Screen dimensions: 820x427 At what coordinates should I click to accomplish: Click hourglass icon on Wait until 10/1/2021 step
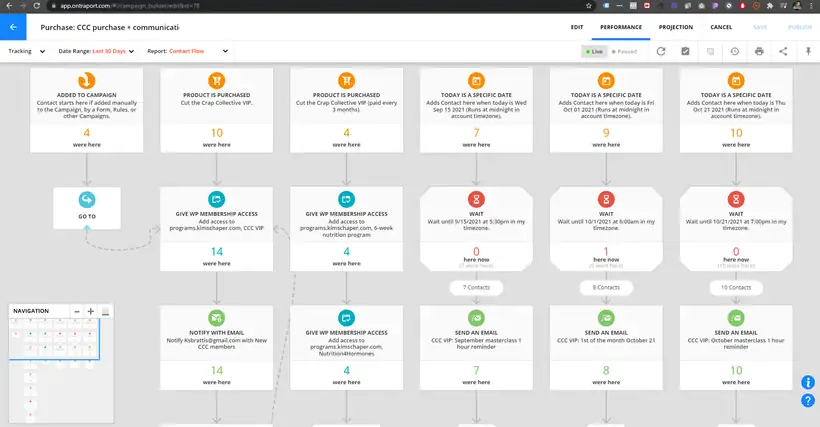coord(606,199)
